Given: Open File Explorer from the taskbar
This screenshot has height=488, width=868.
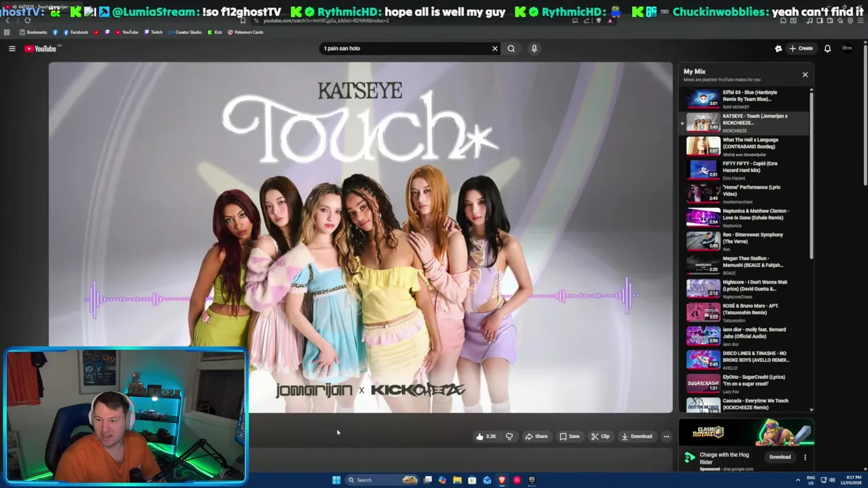Looking at the screenshot, I should pos(457,480).
